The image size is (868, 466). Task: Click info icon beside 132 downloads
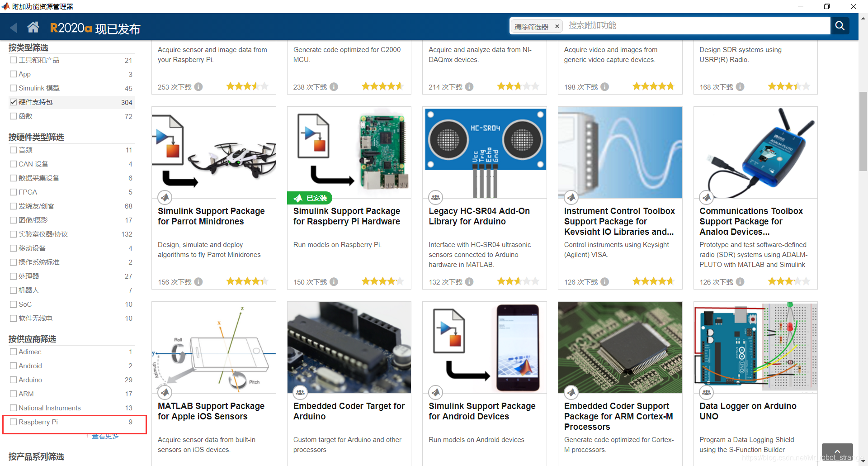(x=469, y=282)
